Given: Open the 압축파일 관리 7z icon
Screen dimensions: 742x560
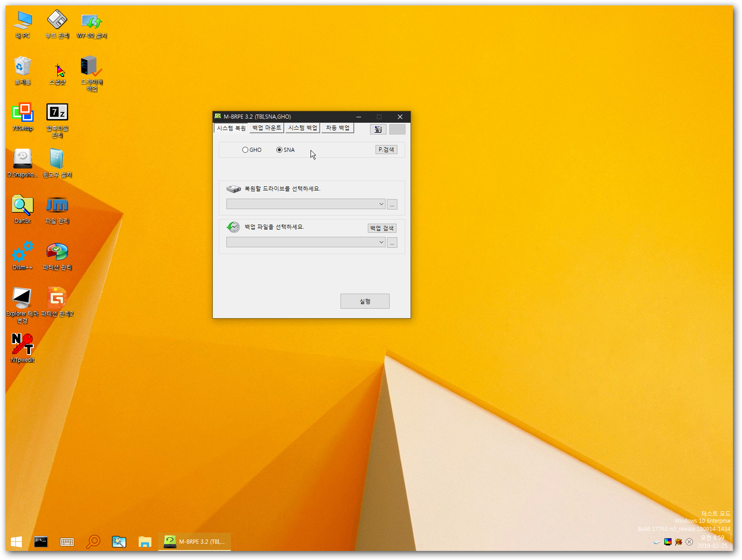Looking at the screenshot, I should coord(57,121).
